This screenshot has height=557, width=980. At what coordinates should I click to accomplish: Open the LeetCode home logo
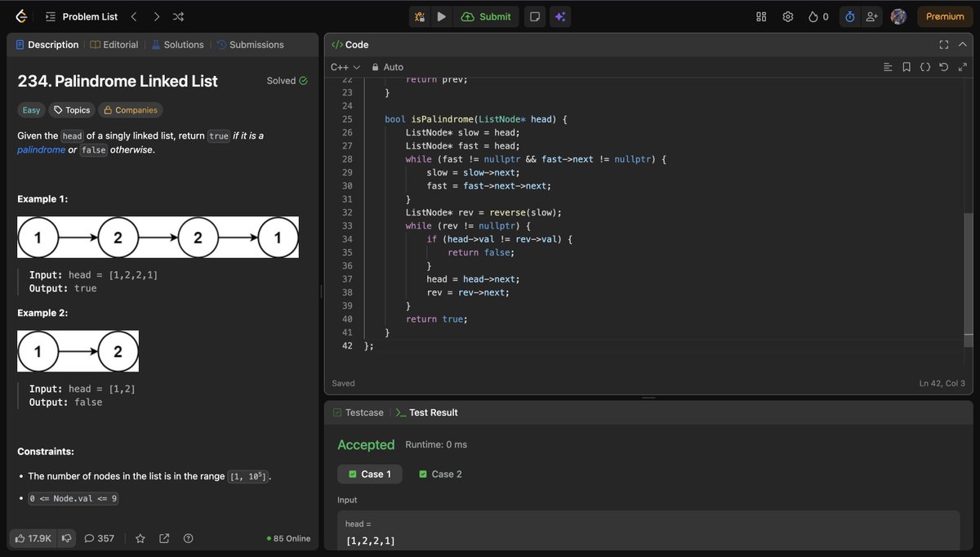coord(21,16)
